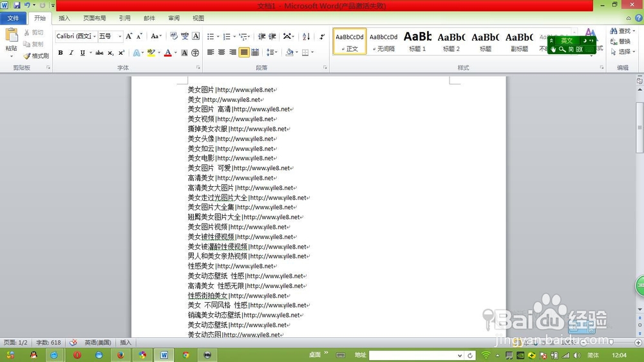Click the character border (boxed A) icon
Screen dimensions: 644x362
pyautogui.click(x=196, y=36)
